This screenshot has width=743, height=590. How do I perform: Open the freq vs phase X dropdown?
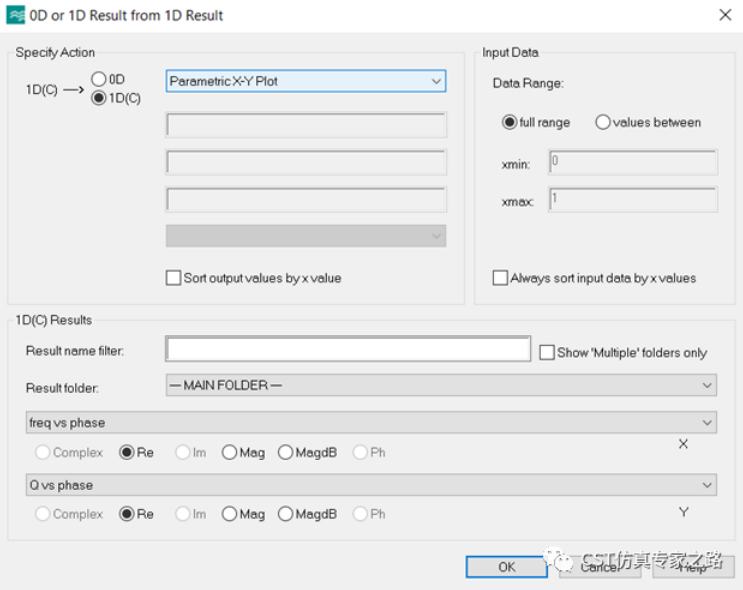click(x=370, y=423)
